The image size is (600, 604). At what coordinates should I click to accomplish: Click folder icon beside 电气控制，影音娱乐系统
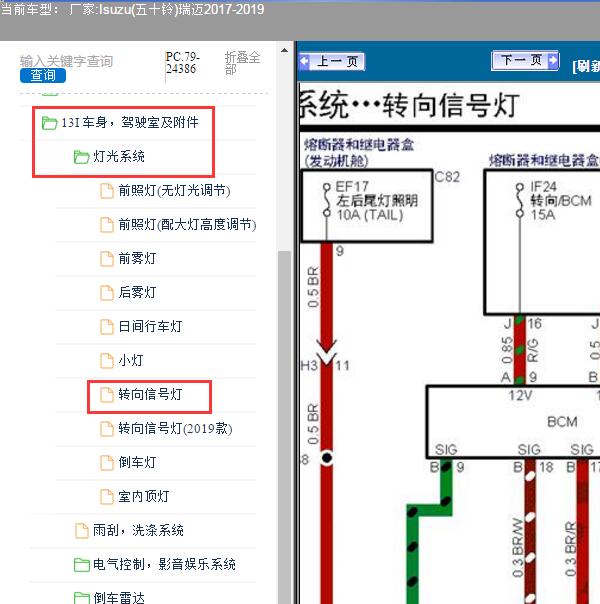click(x=81, y=565)
